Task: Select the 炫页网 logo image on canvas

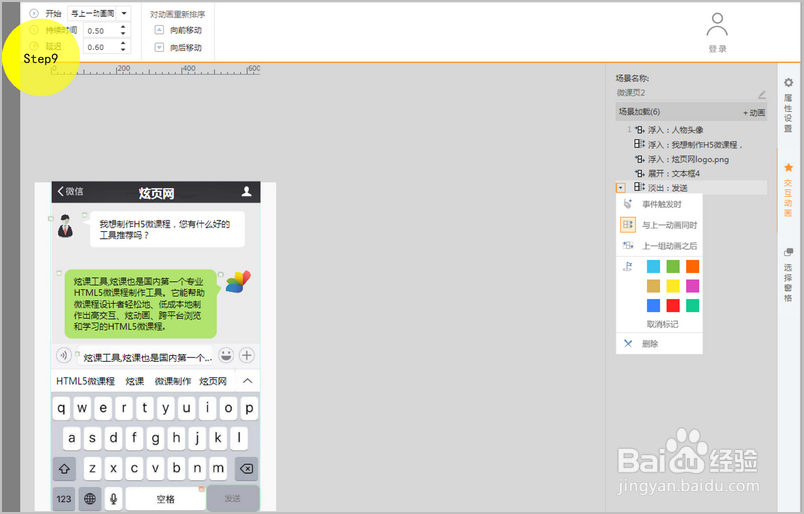Action: click(238, 282)
